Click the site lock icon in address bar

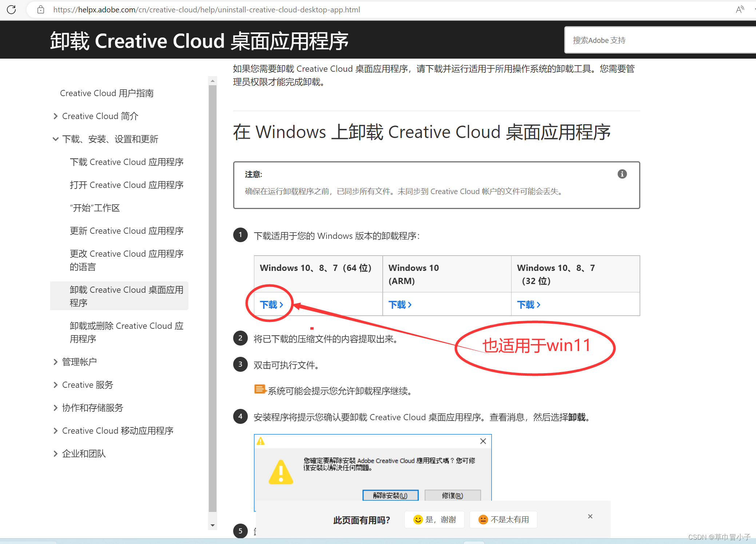pyautogui.click(x=41, y=9)
